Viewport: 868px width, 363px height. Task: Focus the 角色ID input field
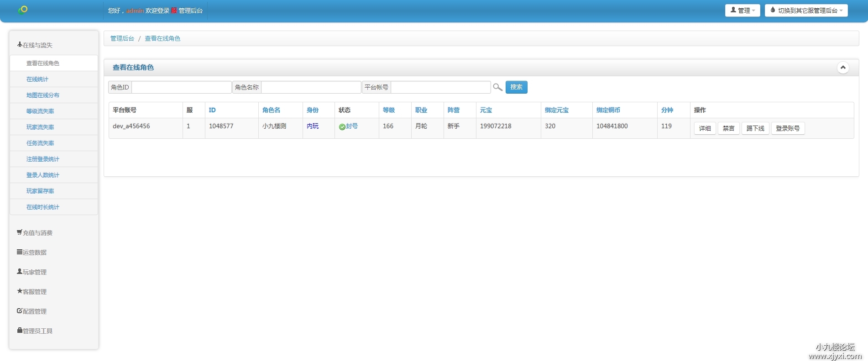coord(181,87)
